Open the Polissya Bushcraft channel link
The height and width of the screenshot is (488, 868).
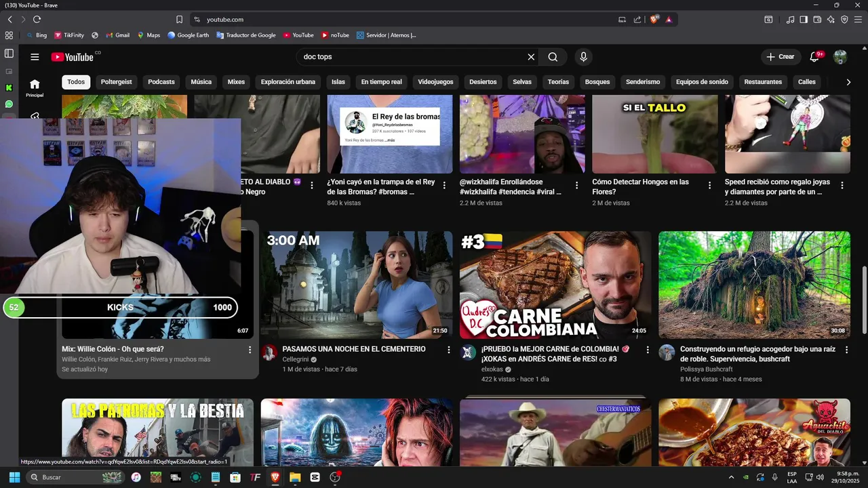click(706, 369)
